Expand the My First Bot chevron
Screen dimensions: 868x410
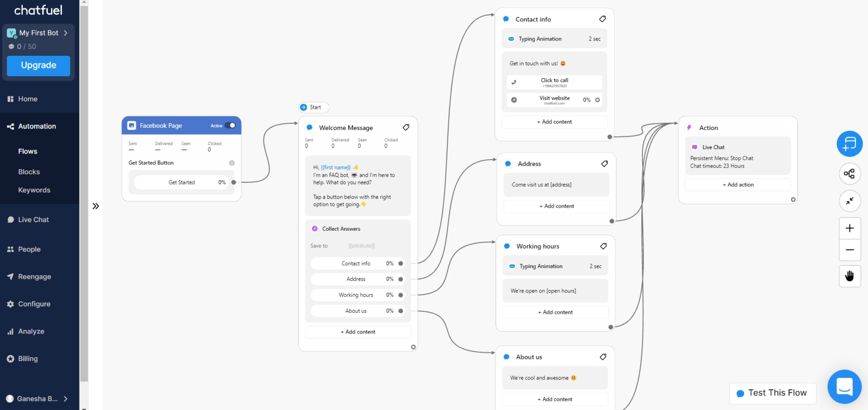point(66,33)
